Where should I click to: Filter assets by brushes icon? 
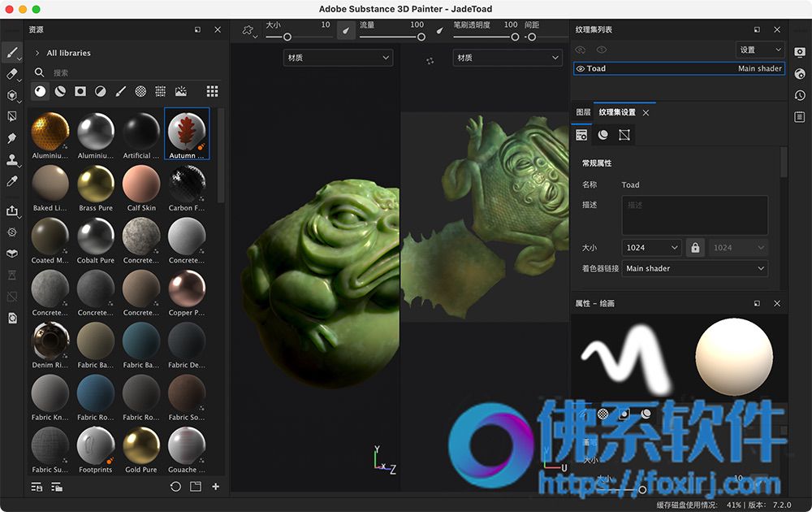[120, 92]
